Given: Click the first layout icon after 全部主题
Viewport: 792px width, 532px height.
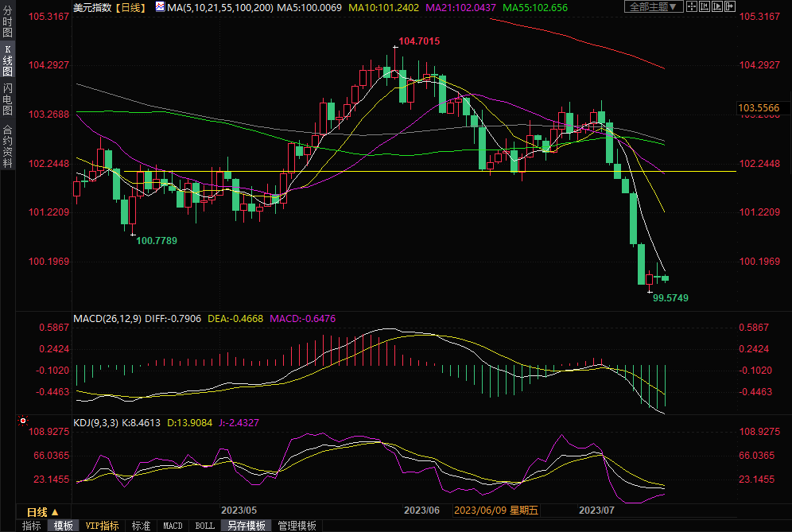Looking at the screenshot, I should point(693,7).
